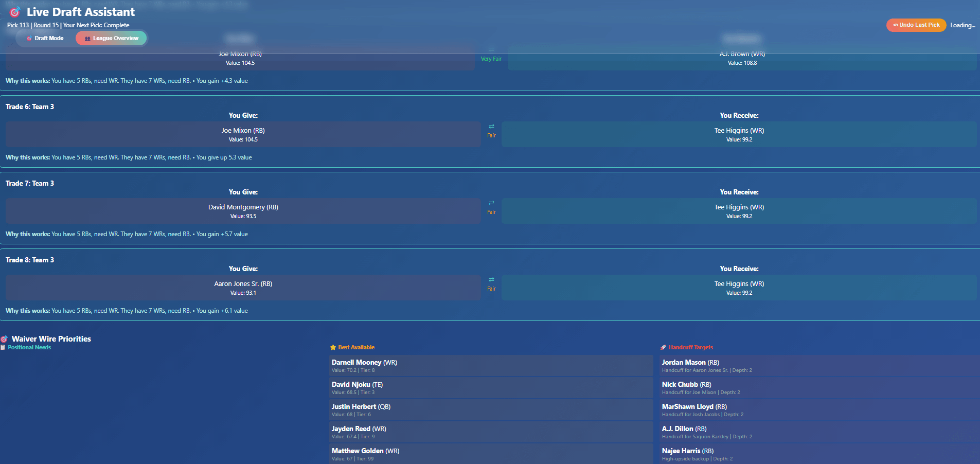Image resolution: width=980 pixels, height=464 pixels.
Task: Select MarShawn Lloyd handcuff target
Action: click(819, 410)
